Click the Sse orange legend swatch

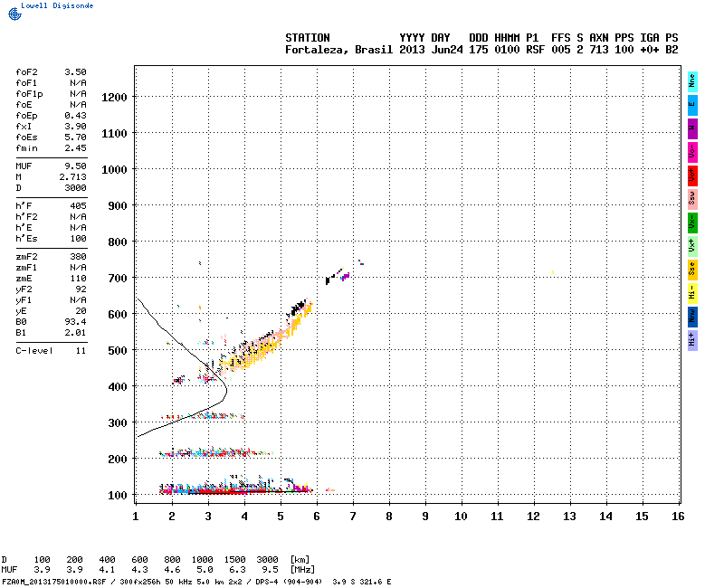[x=692, y=270]
